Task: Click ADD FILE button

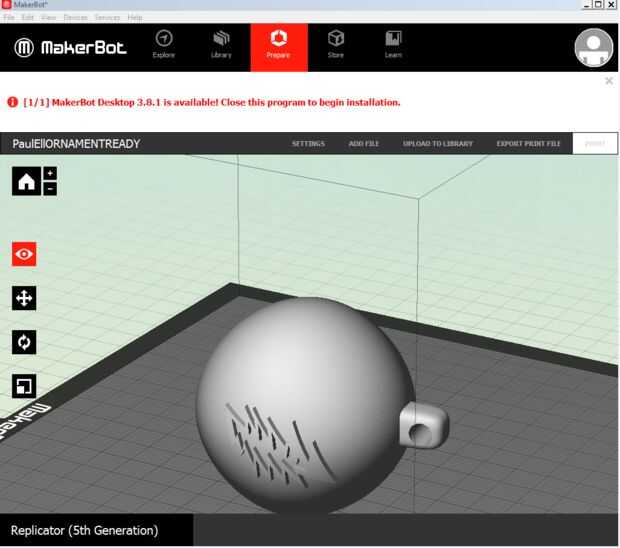Action: [364, 144]
